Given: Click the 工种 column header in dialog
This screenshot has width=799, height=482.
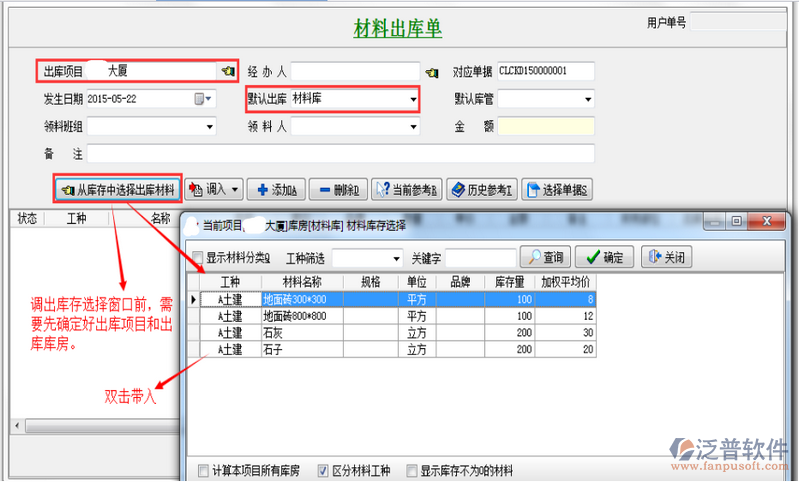Looking at the screenshot, I should (230, 282).
